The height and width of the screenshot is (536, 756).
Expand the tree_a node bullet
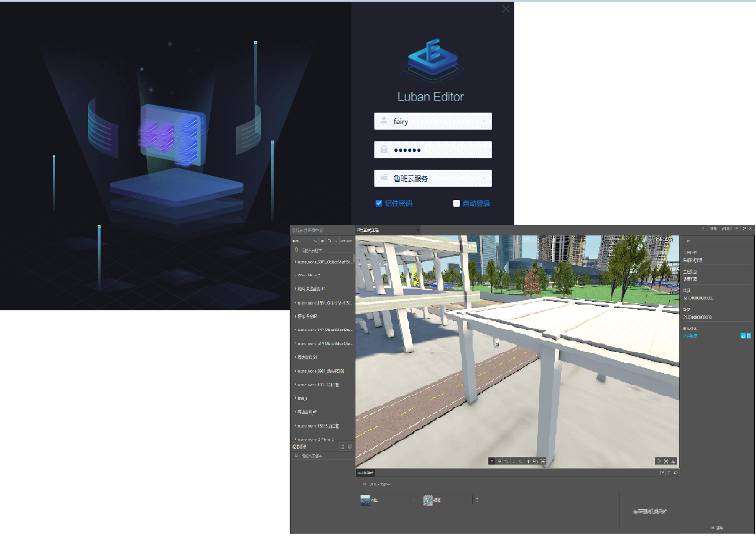click(x=295, y=398)
